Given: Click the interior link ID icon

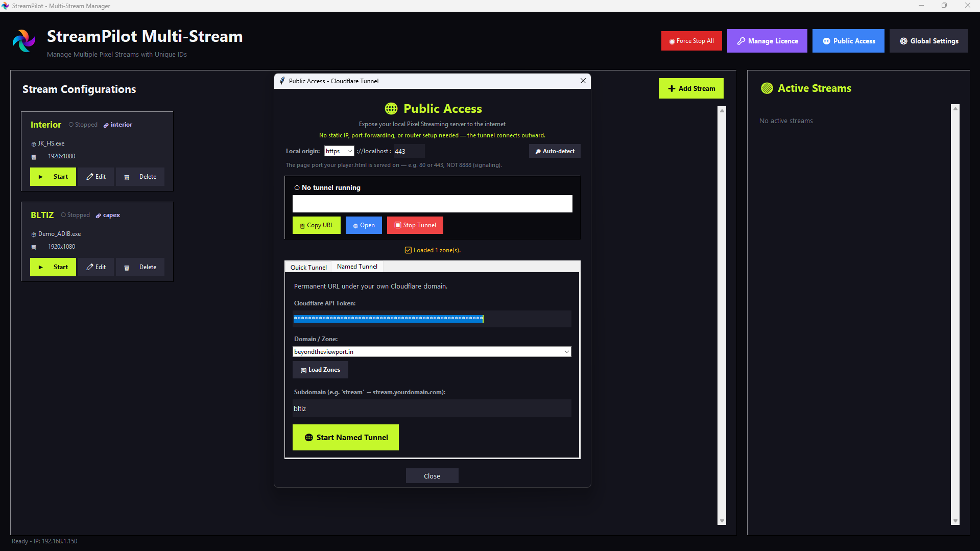Looking at the screenshot, I should click(x=106, y=125).
